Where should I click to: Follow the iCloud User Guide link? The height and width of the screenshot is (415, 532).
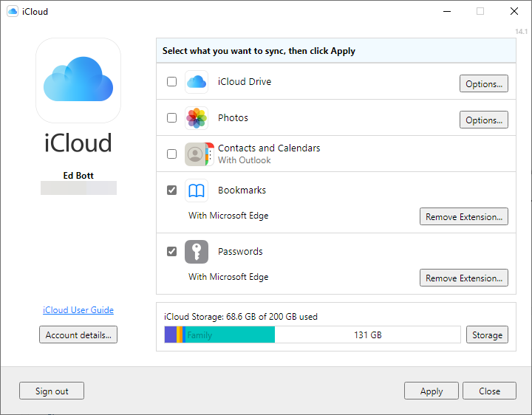pyautogui.click(x=78, y=310)
